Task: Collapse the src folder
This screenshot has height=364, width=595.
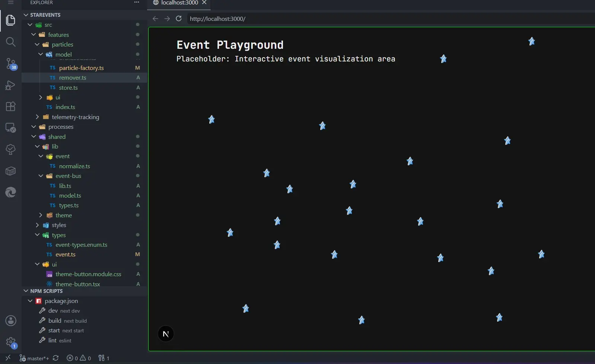Action: [x=30, y=25]
